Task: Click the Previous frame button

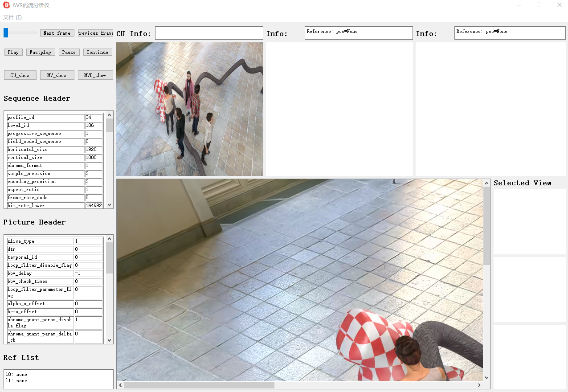Action: [95, 33]
